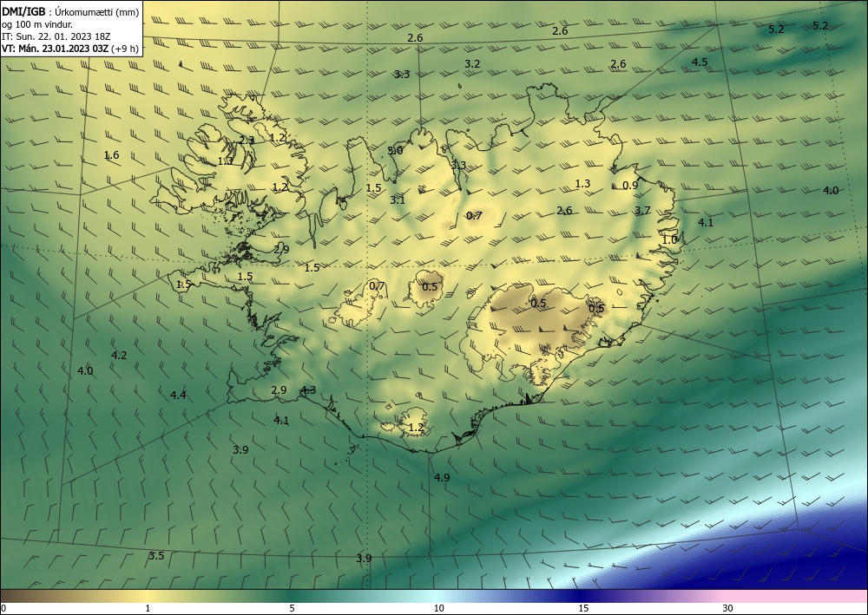Image resolution: width=868 pixels, height=615 pixels.
Task: Click the 3.1 value label
Action: [x=398, y=200]
